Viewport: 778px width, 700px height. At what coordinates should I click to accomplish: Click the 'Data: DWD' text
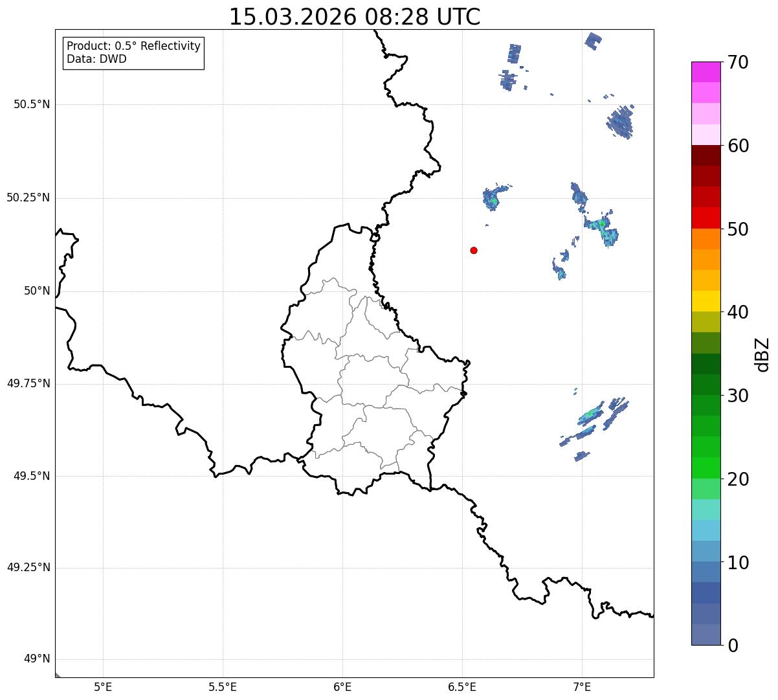coord(96,59)
